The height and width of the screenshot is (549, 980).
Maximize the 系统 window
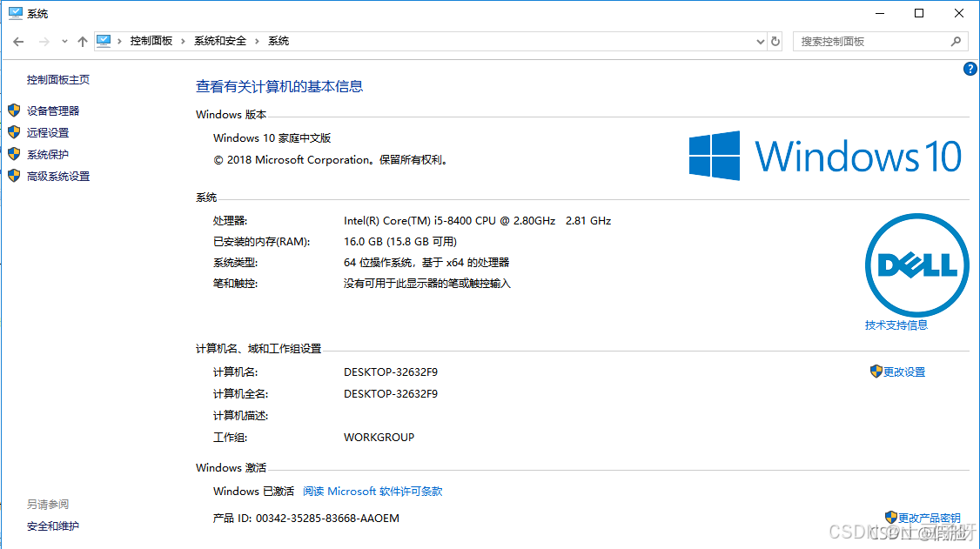click(x=919, y=13)
